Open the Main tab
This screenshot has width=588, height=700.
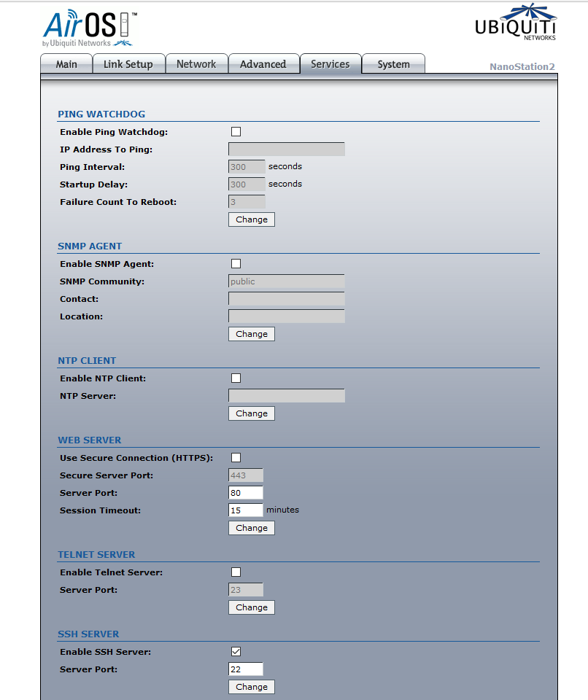[x=66, y=64]
